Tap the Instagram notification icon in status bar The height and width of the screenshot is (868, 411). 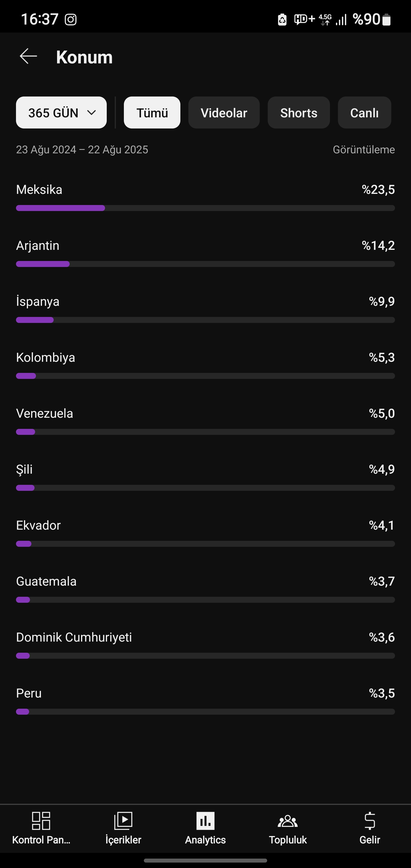tap(71, 19)
